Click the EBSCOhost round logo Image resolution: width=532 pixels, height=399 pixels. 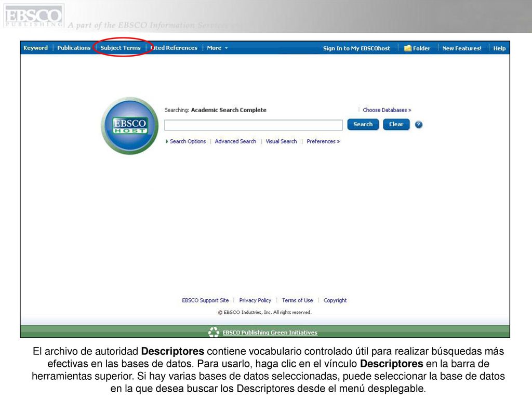(x=129, y=126)
